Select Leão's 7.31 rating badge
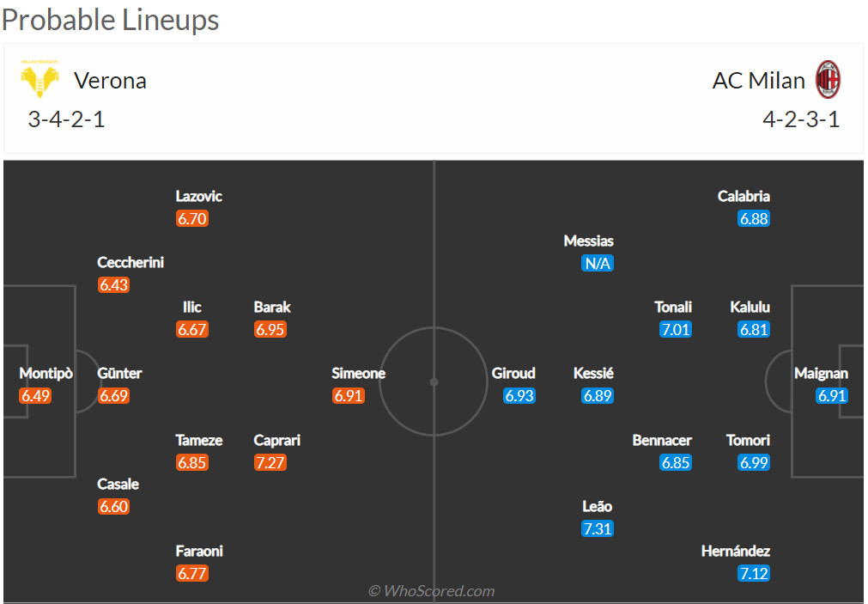This screenshot has width=868, height=604. pyautogui.click(x=598, y=528)
